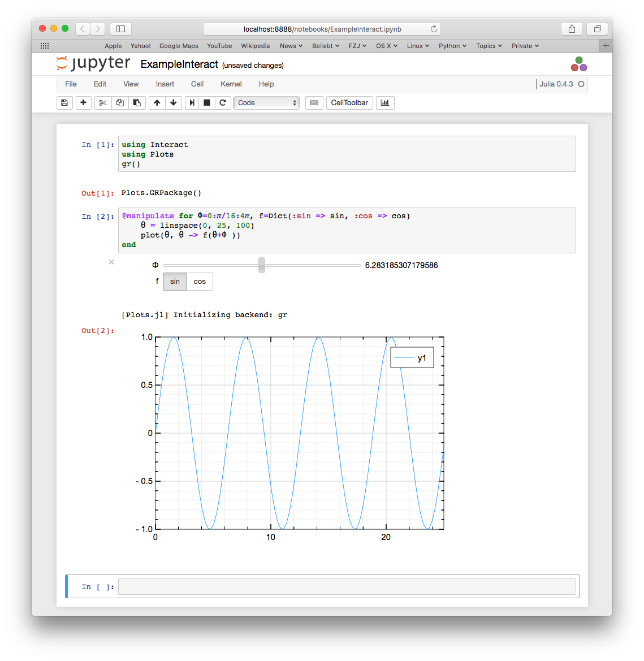Interrupt the kernel with the stop icon
644x661 pixels.
click(x=207, y=103)
